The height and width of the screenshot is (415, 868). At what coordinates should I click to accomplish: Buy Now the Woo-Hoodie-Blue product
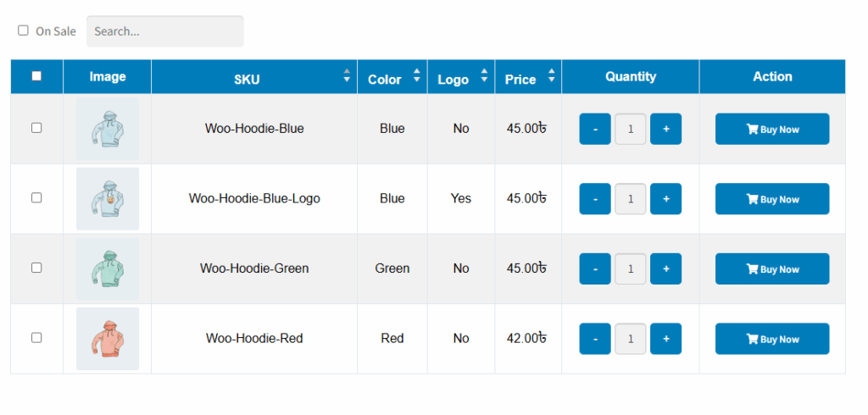click(x=772, y=129)
